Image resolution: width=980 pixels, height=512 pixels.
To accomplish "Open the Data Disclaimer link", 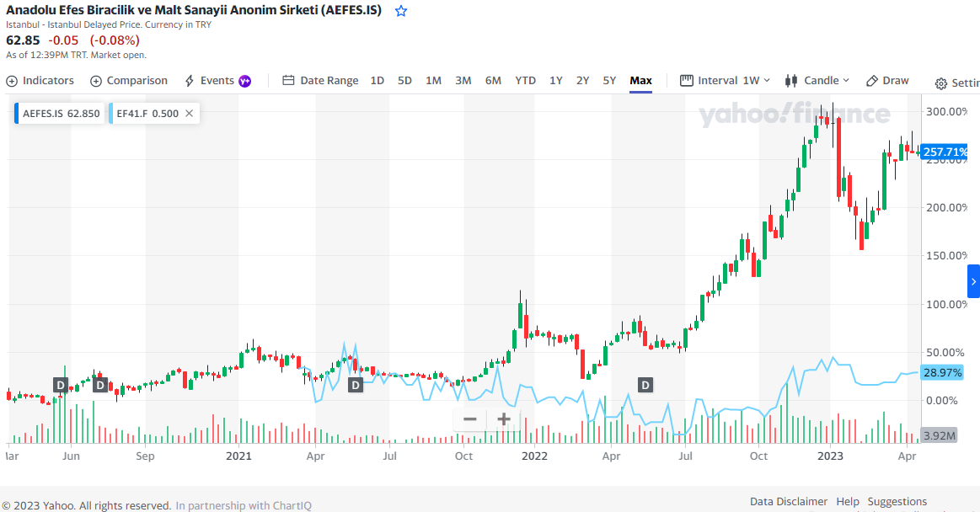I will pyautogui.click(x=789, y=501).
